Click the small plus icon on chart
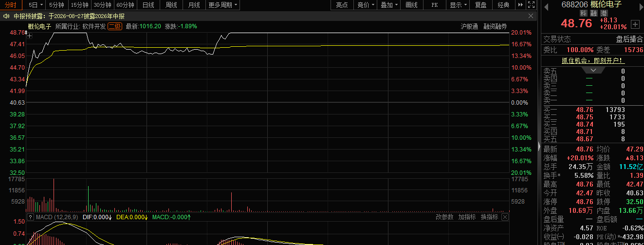Viewport: 644px width, 245px height. click(x=30, y=36)
